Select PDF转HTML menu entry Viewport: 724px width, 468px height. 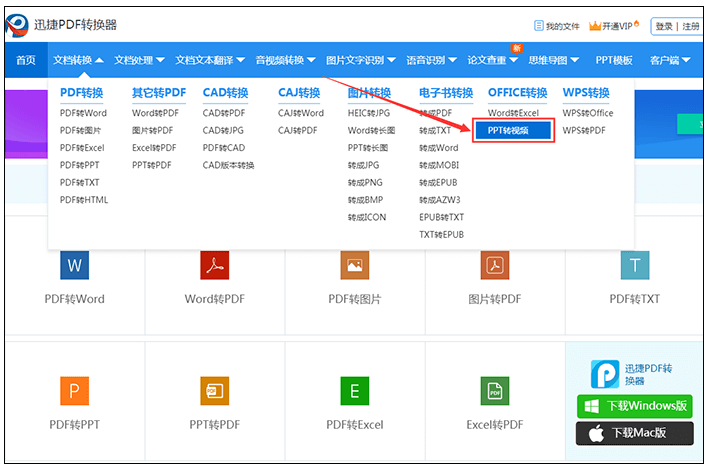[x=84, y=200]
